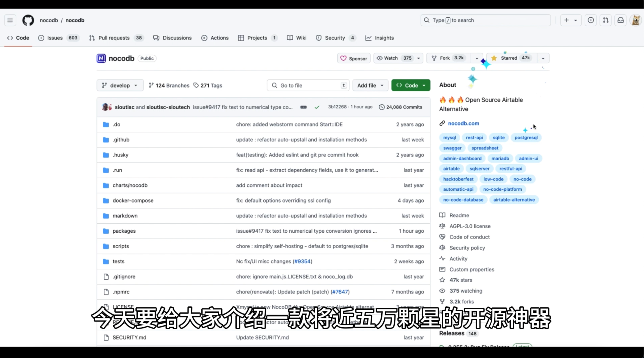Go to the GitHub home logo
Image resolution: width=644 pixels, height=358 pixels.
pos(28,20)
